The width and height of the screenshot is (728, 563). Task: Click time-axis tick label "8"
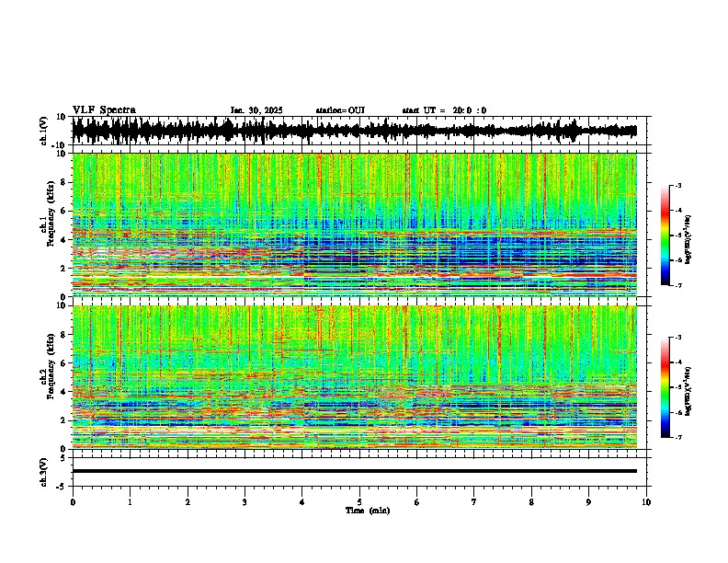(531, 502)
